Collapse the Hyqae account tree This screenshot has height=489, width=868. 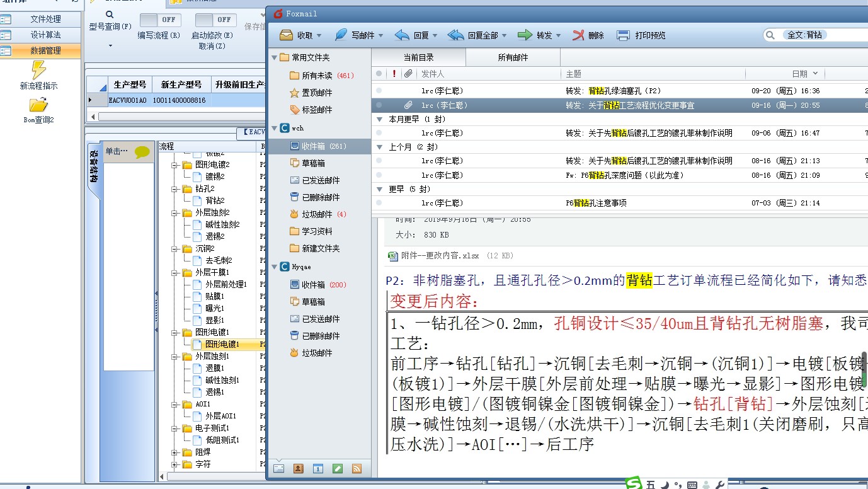click(x=275, y=267)
